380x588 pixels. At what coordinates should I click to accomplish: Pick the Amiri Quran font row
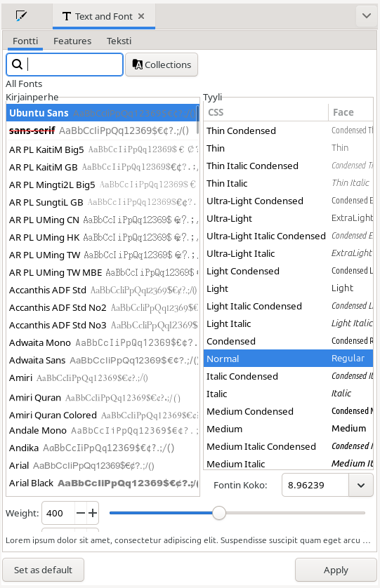pos(101,398)
